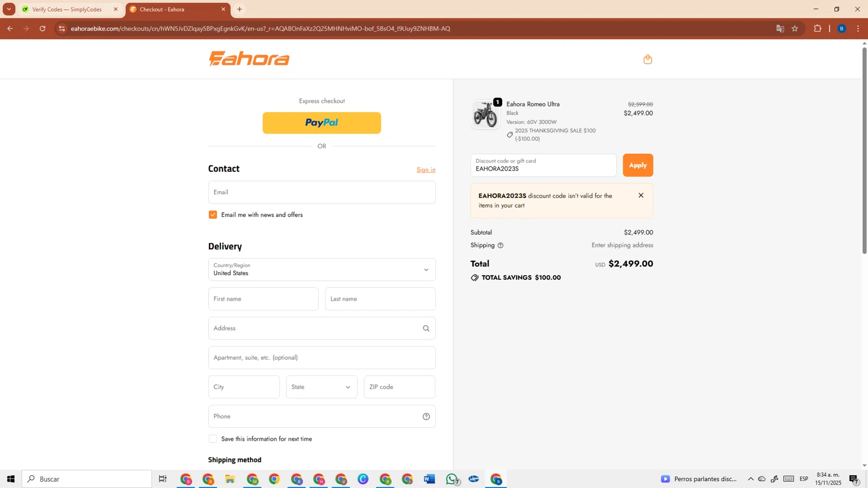Click the Buscar taskbar search box
Viewport: 868px width, 488px height.
pyautogui.click(x=87, y=479)
